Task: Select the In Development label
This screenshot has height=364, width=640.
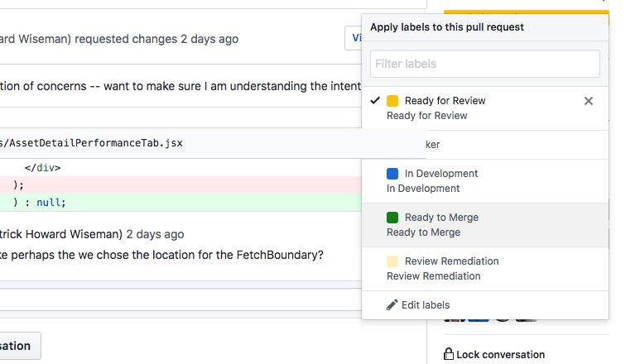Action: pyautogui.click(x=485, y=181)
